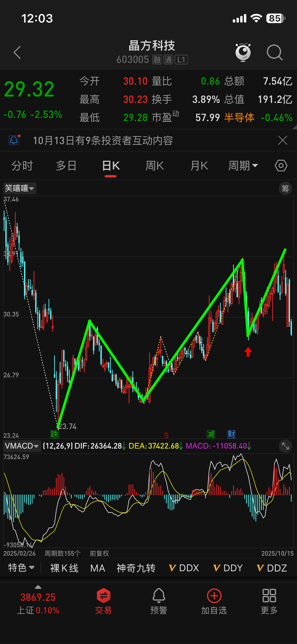Tap 加自选 add to watchlist
Viewport: 297px width, 644px height.
(214, 601)
